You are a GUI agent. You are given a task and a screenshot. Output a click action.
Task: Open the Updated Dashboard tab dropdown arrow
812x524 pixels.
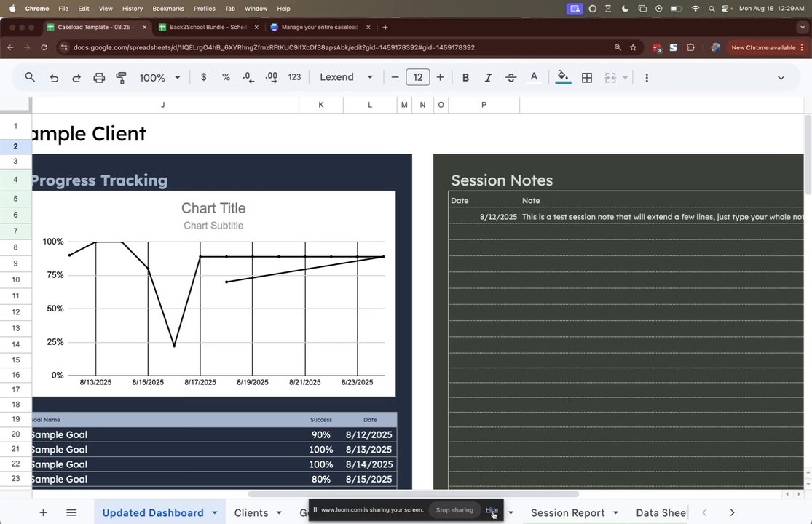214,512
